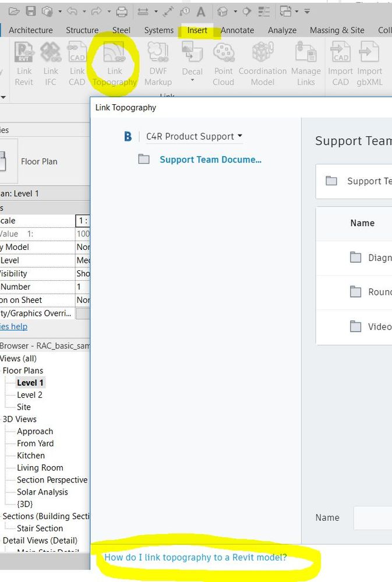The width and height of the screenshot is (392, 582).
Task: Click the Link Topography tool
Action: (x=114, y=54)
